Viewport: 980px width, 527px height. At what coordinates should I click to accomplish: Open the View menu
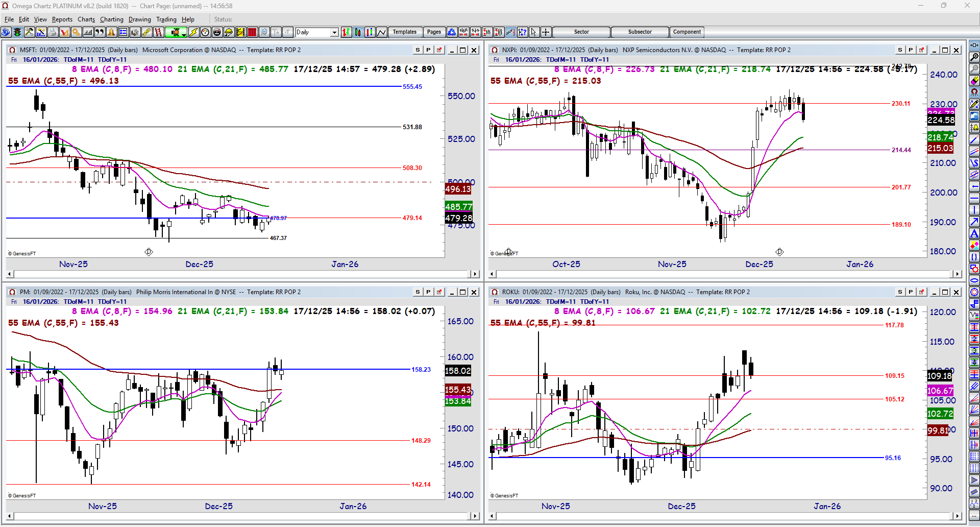tap(40, 19)
